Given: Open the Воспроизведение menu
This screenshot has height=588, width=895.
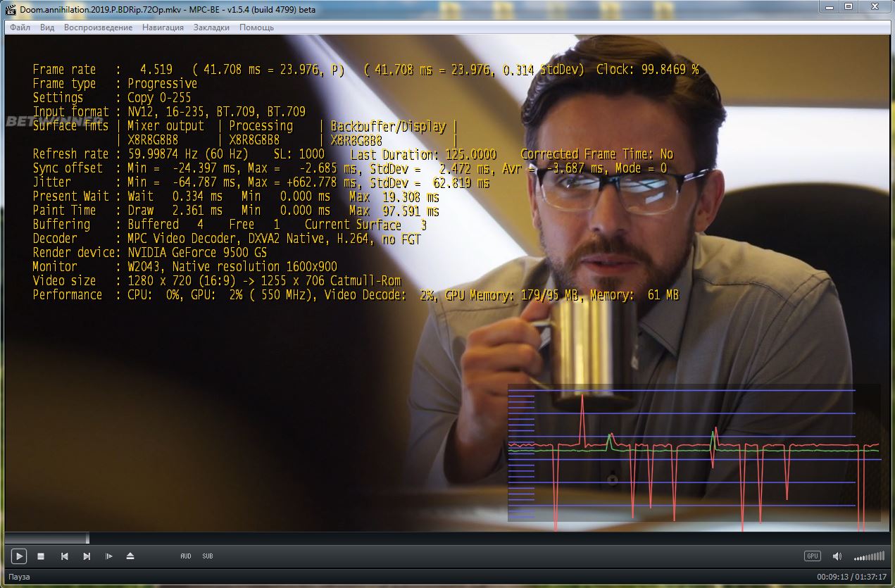Looking at the screenshot, I should (x=98, y=27).
